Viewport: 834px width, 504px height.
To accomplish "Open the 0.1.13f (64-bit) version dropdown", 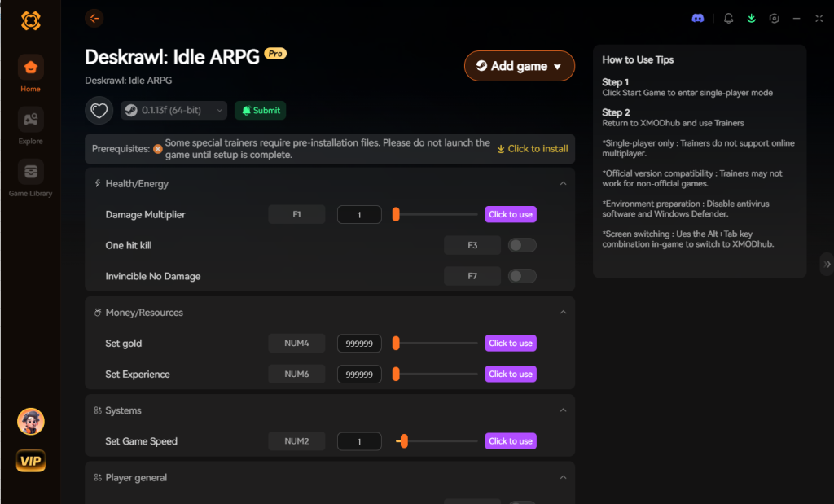I will click(x=174, y=111).
